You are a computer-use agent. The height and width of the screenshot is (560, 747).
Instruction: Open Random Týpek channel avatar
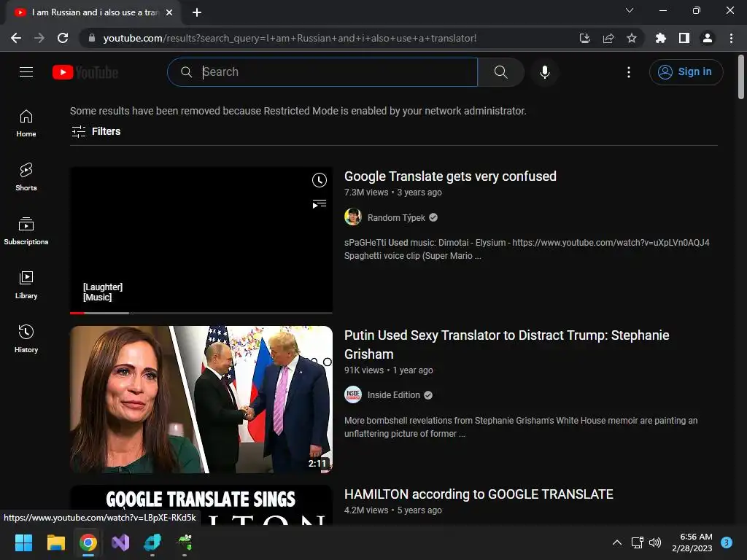353,217
